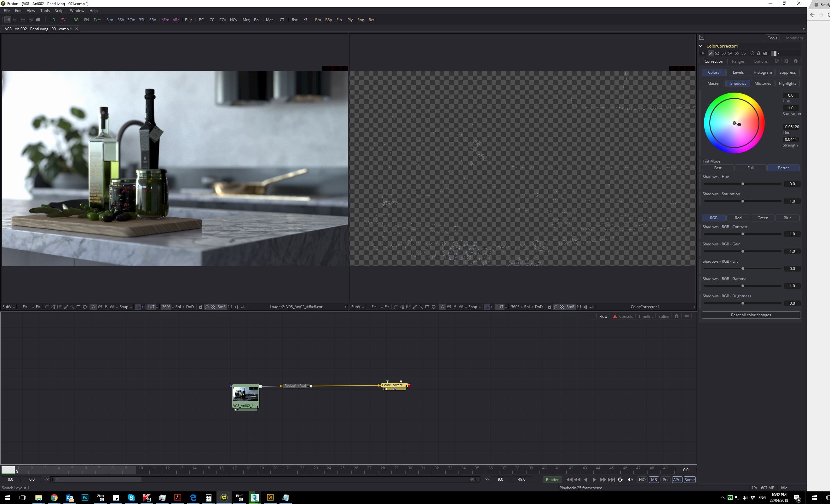Screen dimensions: 830x504
Task: Click the color channel RGB icon in left viewer
Action: pyautogui.click(x=138, y=307)
